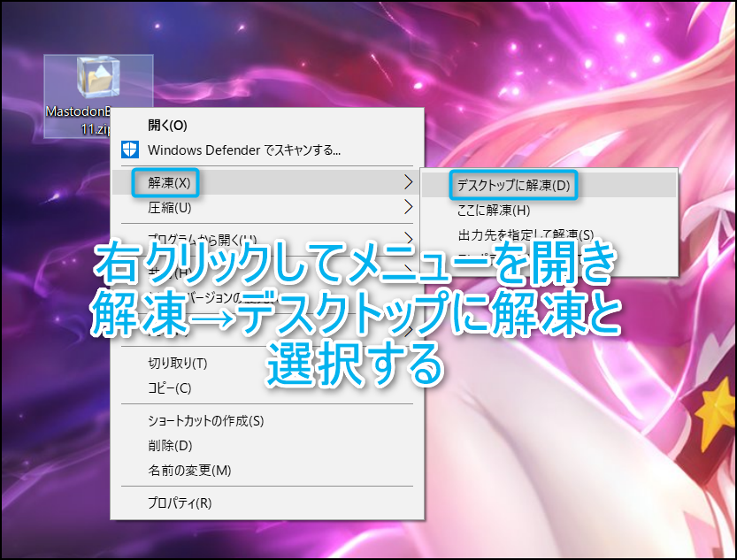Open プロパティ(R) from the context menu
Screen dimensions: 737x560
[x=180, y=503]
